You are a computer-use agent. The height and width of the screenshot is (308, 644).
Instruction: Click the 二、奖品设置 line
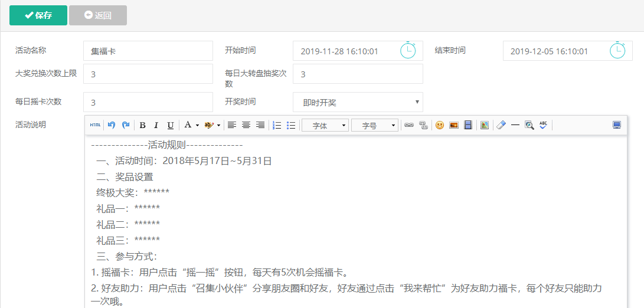click(x=125, y=177)
